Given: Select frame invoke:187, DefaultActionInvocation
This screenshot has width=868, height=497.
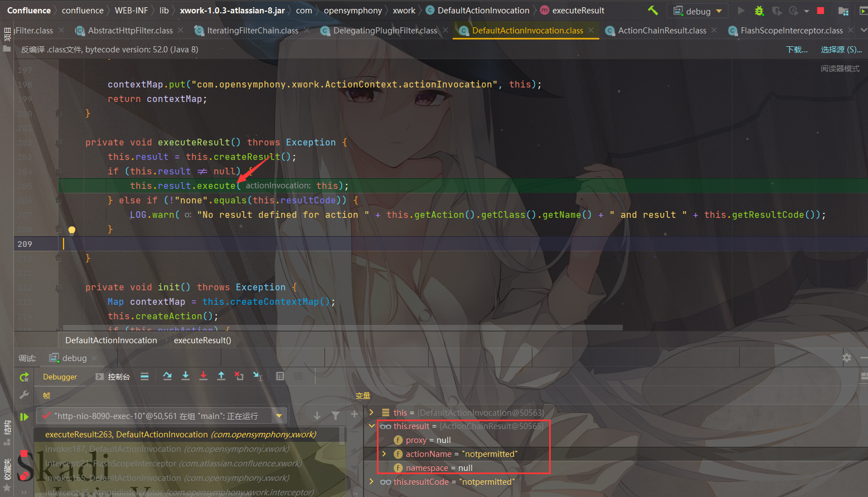Looking at the screenshot, I should (190, 449).
